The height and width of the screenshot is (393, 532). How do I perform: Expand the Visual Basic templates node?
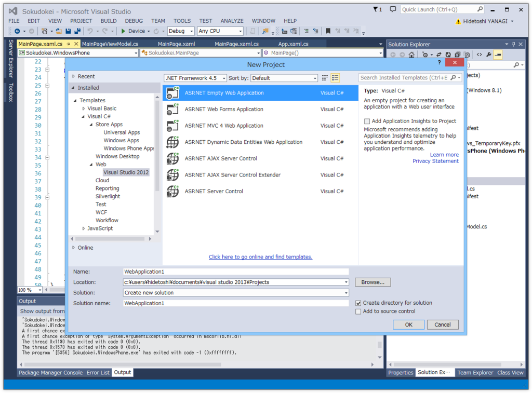84,109
